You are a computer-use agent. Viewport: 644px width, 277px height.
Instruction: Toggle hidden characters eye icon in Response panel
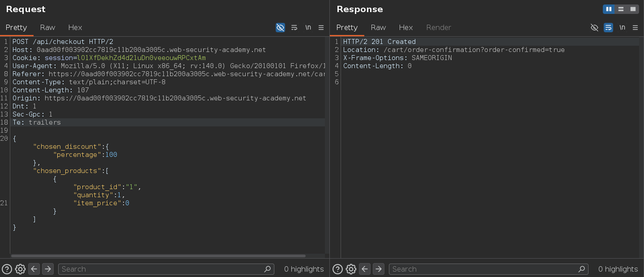click(594, 27)
